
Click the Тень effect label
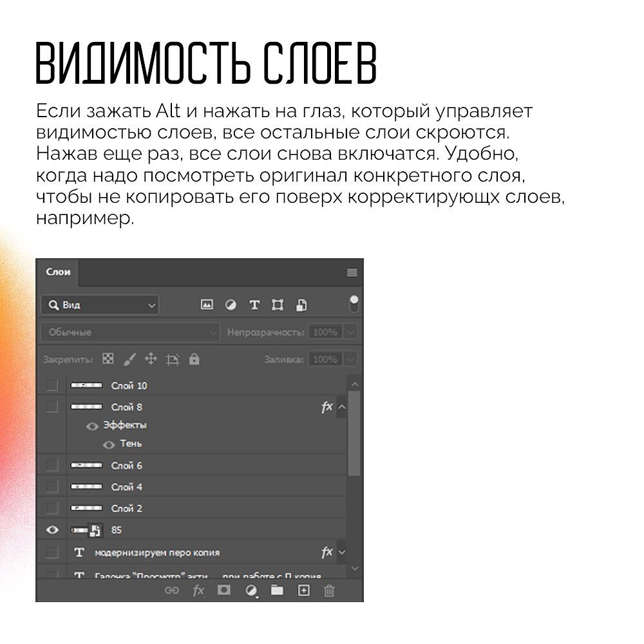coord(131,444)
